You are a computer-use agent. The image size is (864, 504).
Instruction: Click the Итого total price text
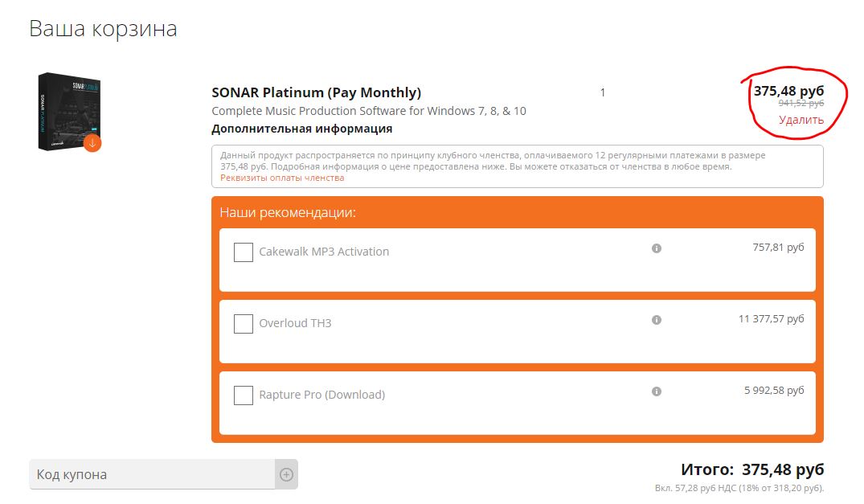(752, 469)
